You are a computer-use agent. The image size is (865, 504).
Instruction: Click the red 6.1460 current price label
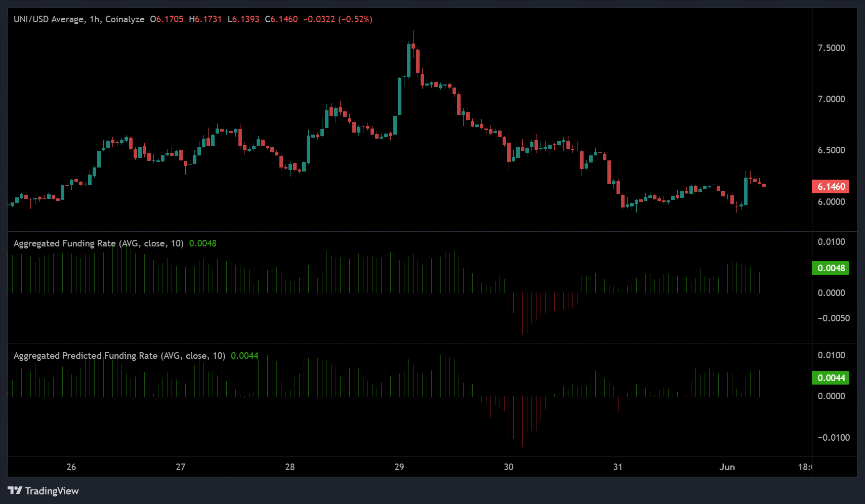pyautogui.click(x=831, y=187)
